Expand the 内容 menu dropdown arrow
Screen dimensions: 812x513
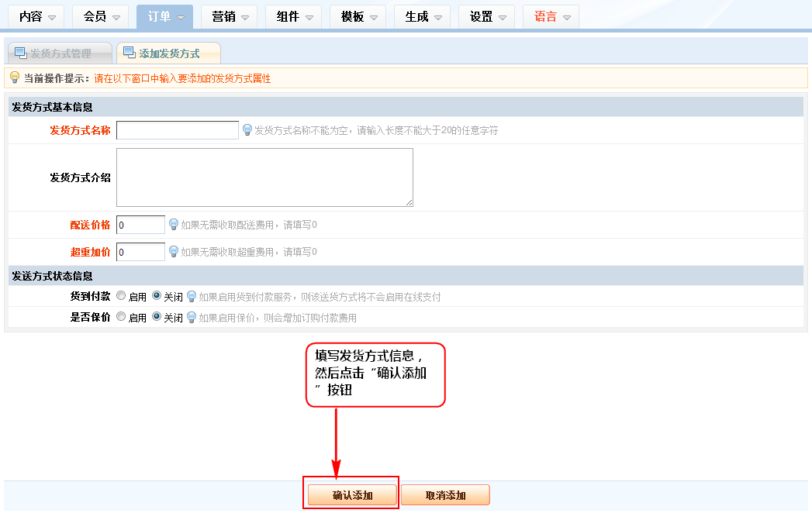52,17
